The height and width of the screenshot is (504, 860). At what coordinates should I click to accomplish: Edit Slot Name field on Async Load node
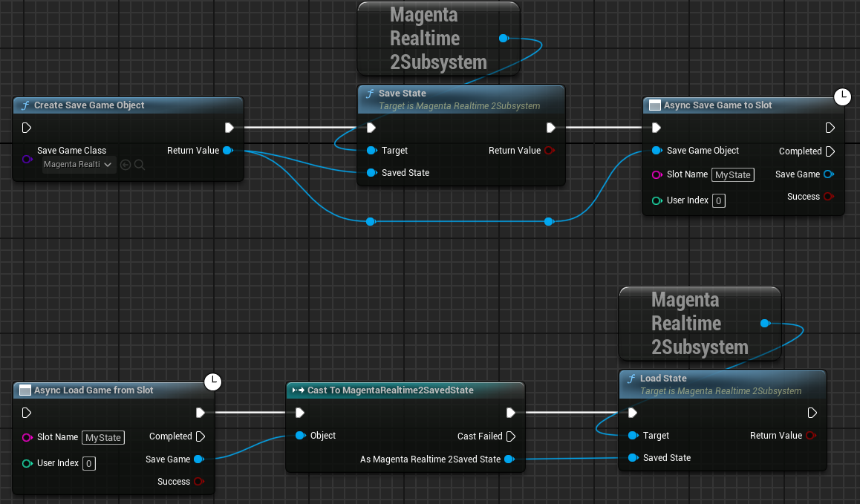click(x=103, y=438)
